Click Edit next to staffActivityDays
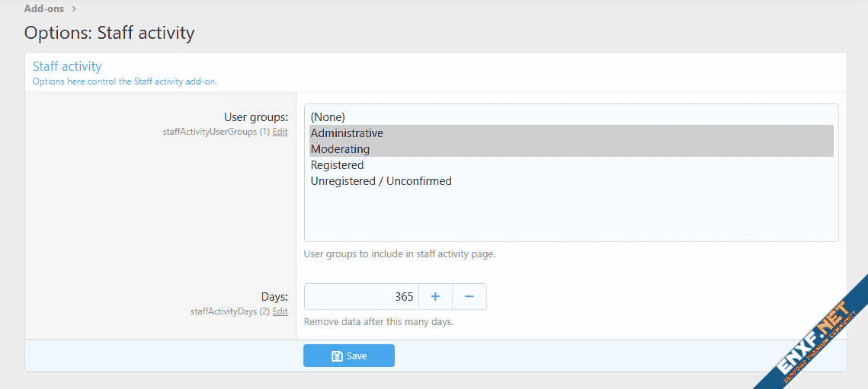868x389 pixels. coord(280,311)
